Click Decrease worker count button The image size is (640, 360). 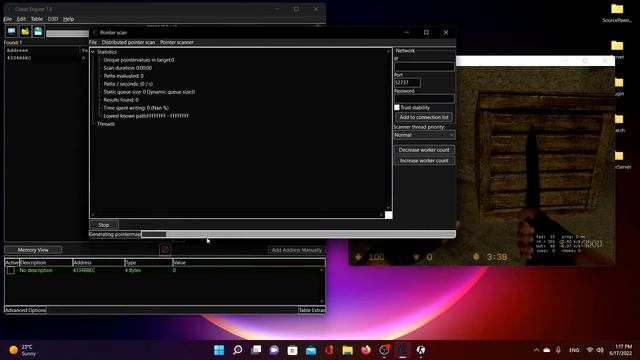coord(424,150)
